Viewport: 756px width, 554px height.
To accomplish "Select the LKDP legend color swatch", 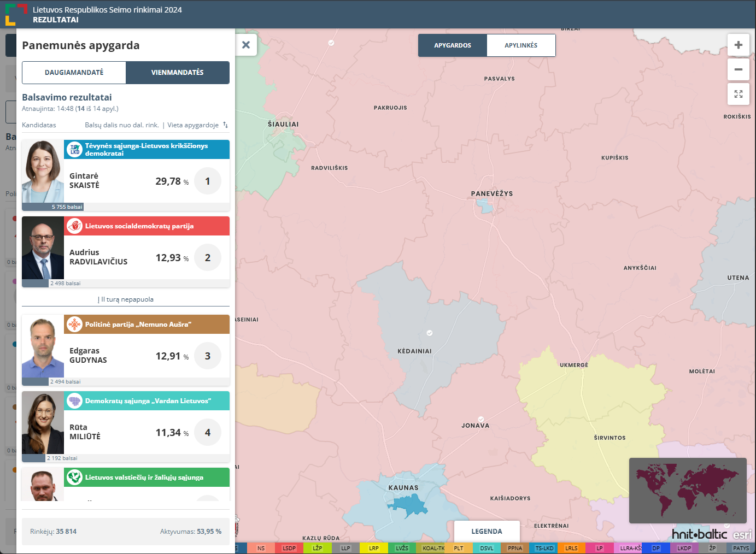I will point(684,548).
